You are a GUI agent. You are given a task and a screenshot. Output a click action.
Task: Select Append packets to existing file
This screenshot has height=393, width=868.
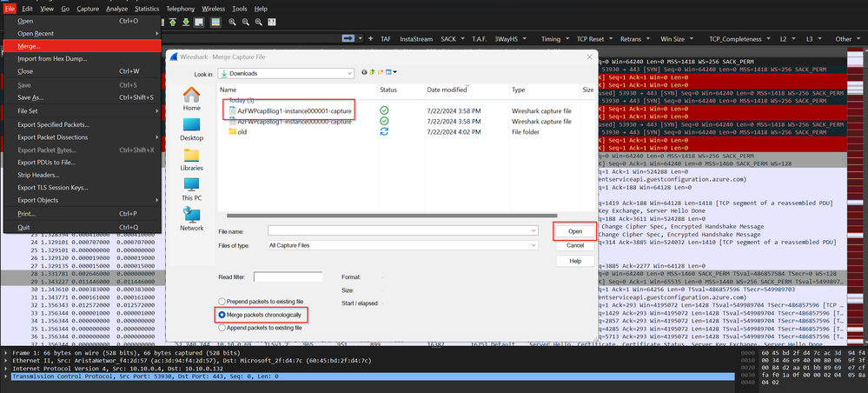click(x=260, y=328)
